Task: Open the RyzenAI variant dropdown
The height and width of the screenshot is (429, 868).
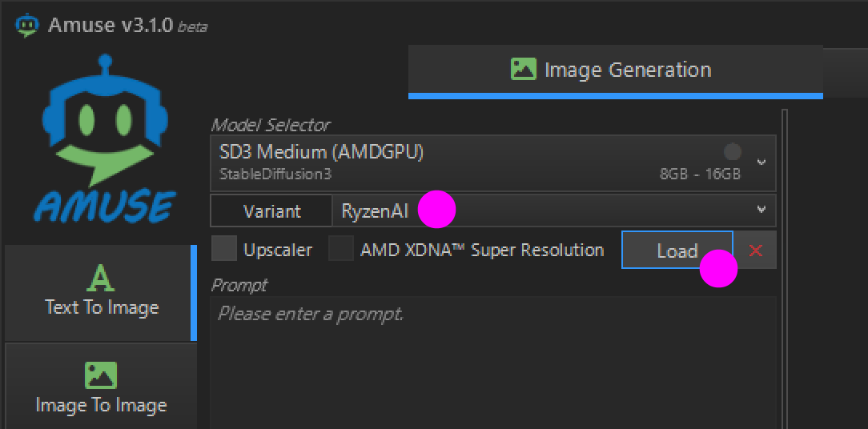Action: (x=553, y=211)
